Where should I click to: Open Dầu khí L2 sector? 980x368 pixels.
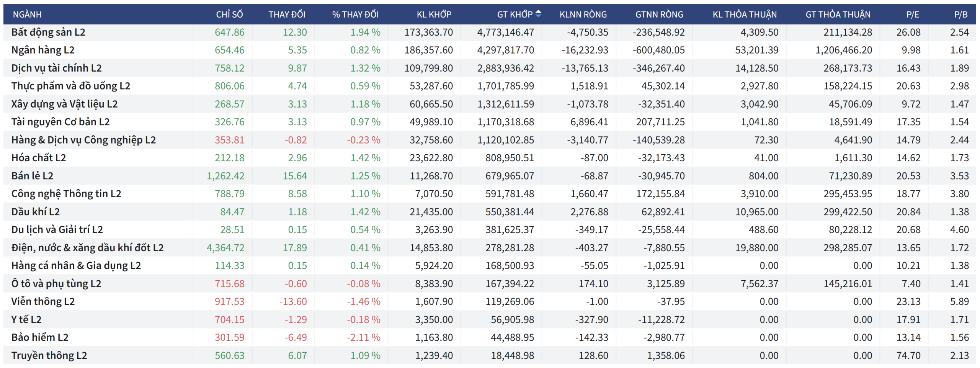click(x=36, y=212)
